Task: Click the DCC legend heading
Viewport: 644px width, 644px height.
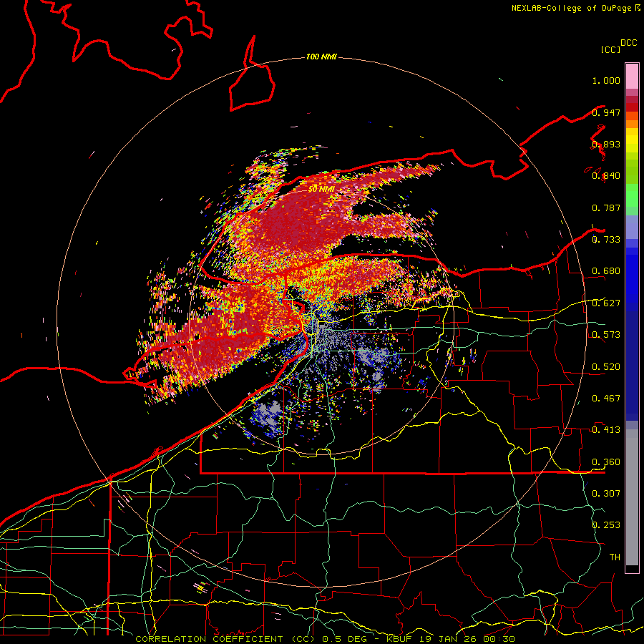Action: coord(628,43)
